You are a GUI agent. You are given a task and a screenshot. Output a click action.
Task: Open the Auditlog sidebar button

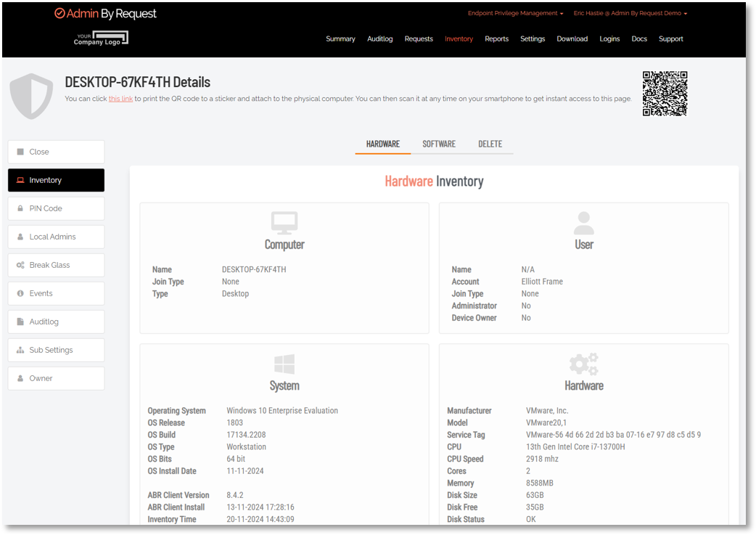pos(56,322)
